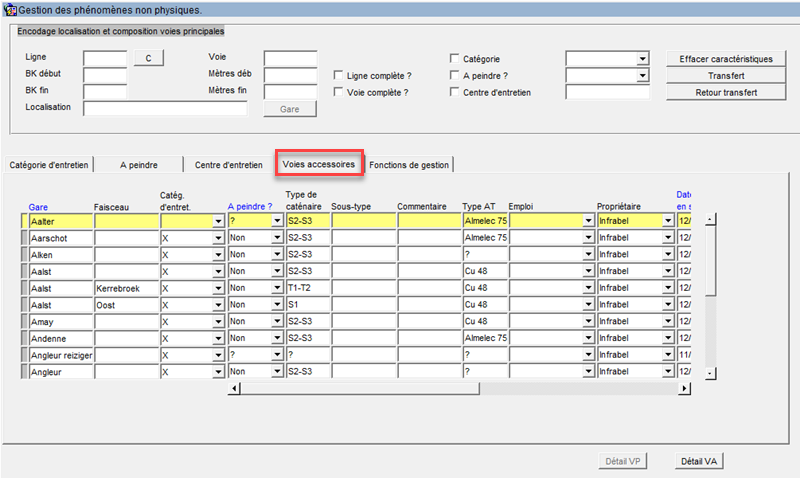Click the disabled Détail VP button
The width and height of the screenshot is (800, 478).
coord(623,461)
